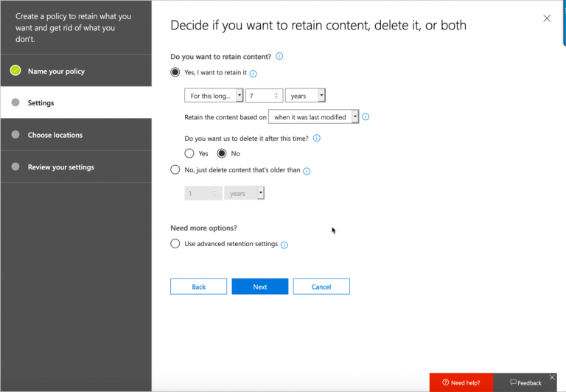Click info icon next to 'when it was last modified'

[366, 117]
